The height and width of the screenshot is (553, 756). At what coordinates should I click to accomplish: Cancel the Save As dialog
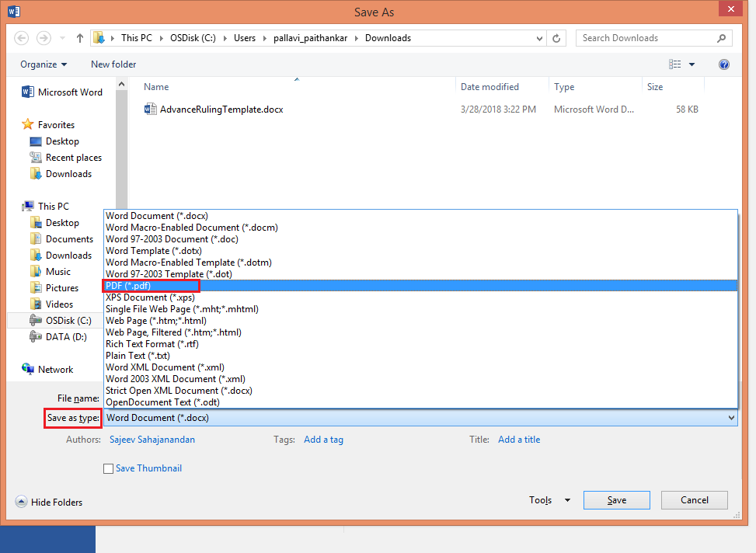point(695,500)
